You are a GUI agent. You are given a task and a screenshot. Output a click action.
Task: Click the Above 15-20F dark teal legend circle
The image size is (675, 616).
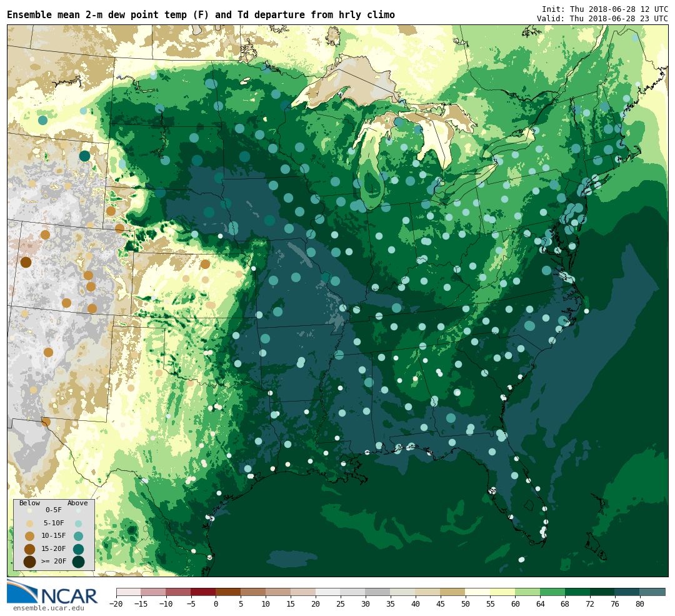[78, 549]
